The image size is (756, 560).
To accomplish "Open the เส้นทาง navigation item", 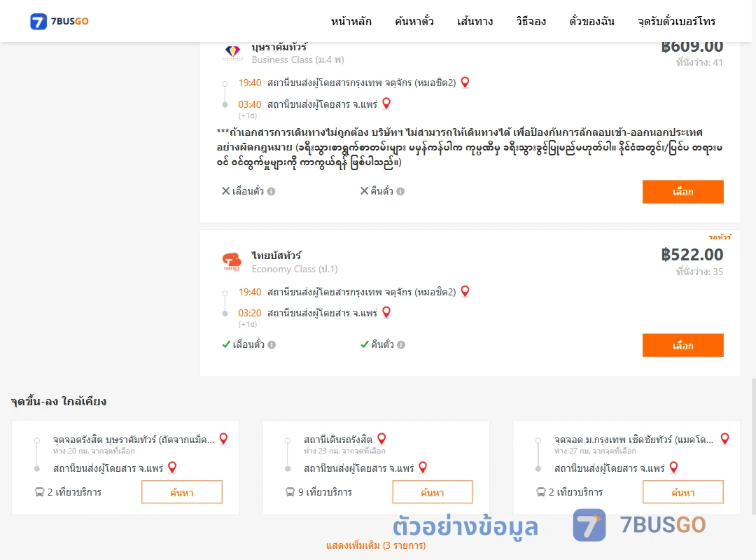I will 475,21.
